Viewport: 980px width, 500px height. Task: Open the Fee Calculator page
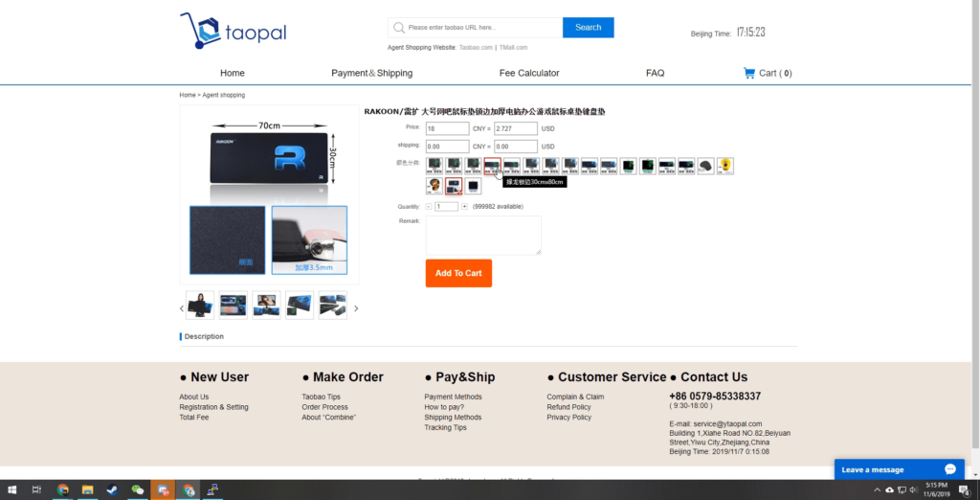[529, 73]
